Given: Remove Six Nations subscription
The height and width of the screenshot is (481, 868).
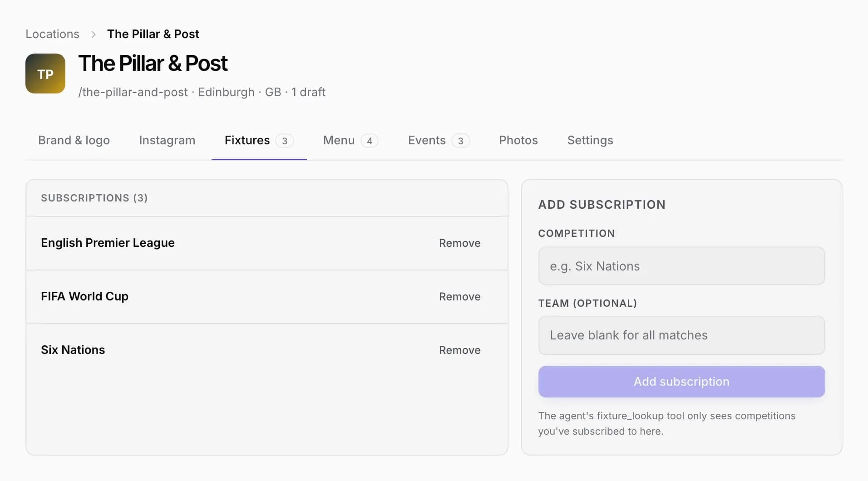Looking at the screenshot, I should (459, 350).
